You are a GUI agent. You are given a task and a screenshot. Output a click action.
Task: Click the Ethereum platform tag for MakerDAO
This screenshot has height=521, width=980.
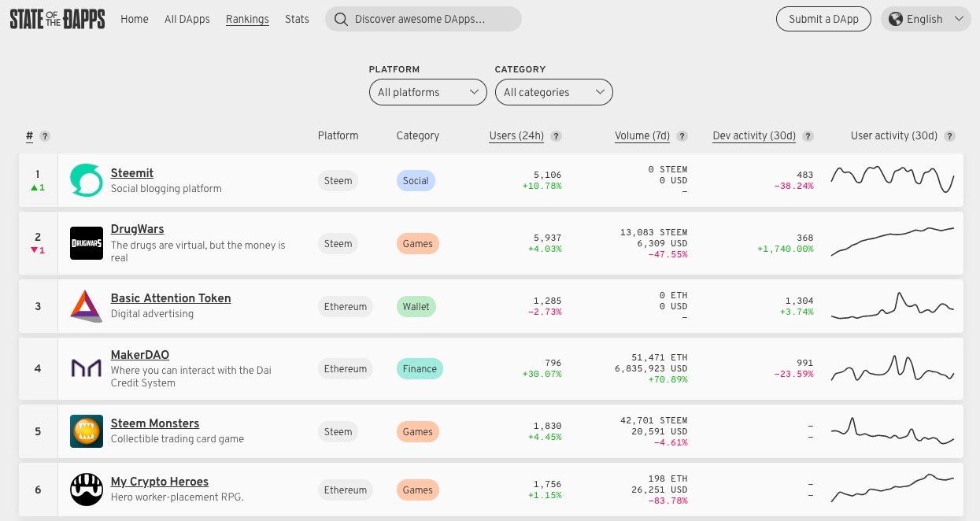coord(346,369)
